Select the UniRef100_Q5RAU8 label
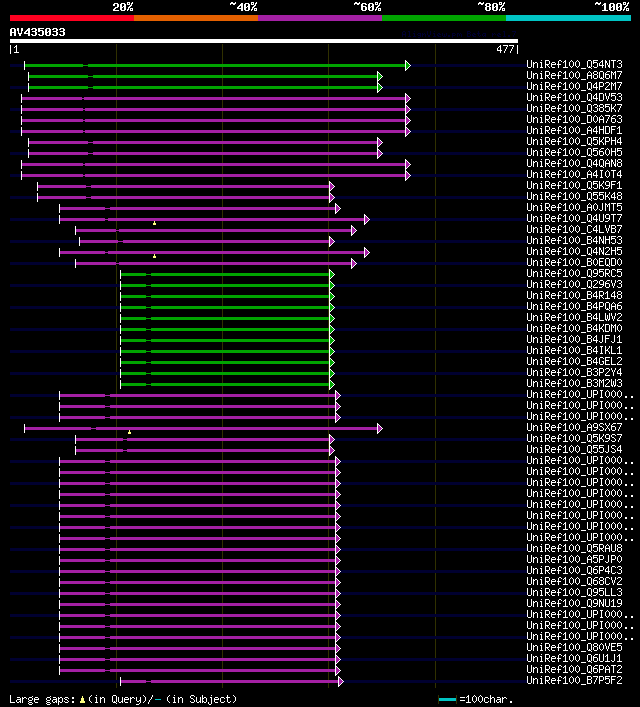Viewport: 640px width, 707px height. point(574,548)
